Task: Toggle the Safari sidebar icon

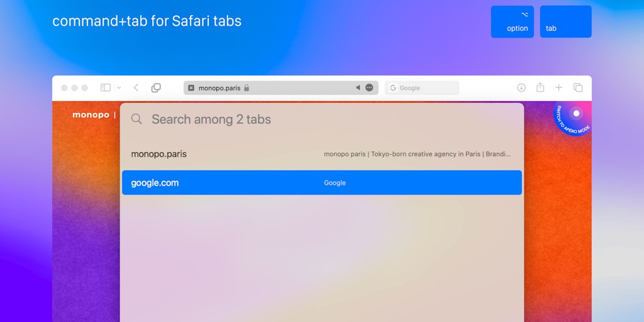Action: (106, 88)
